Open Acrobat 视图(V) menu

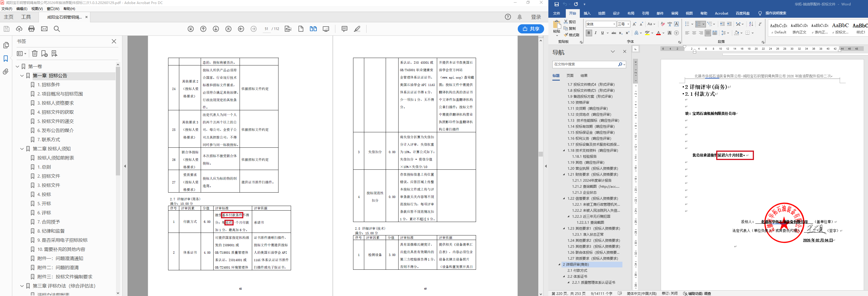[37, 9]
